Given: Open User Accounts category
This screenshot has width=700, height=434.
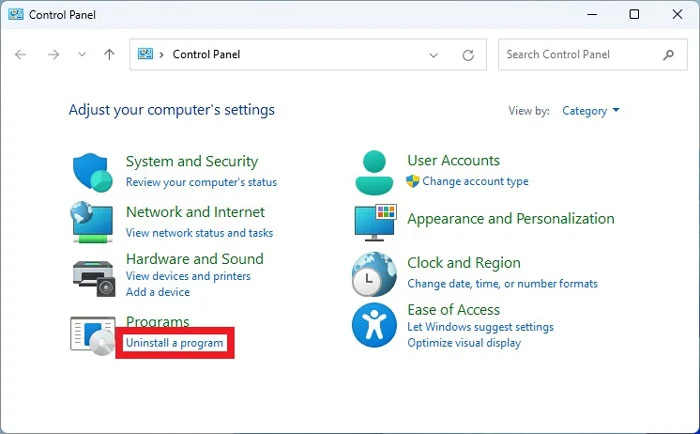Looking at the screenshot, I should 454,160.
